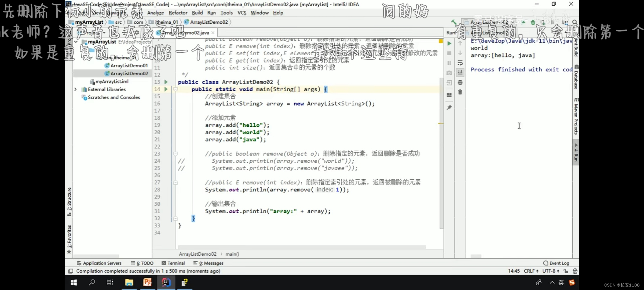Open the Help menu
This screenshot has height=290, width=644.
coord(278,13)
